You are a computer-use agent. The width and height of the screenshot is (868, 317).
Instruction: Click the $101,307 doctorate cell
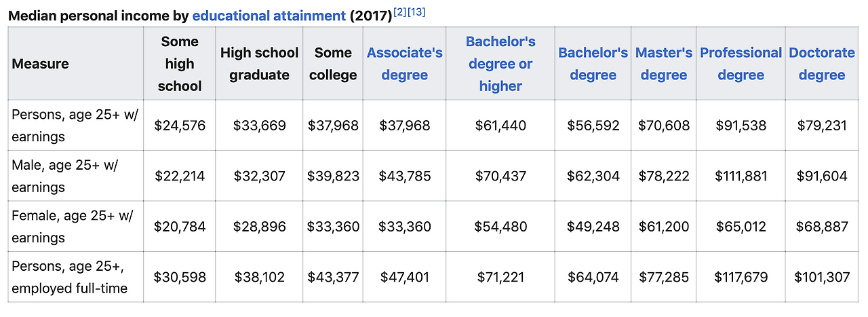click(821, 277)
